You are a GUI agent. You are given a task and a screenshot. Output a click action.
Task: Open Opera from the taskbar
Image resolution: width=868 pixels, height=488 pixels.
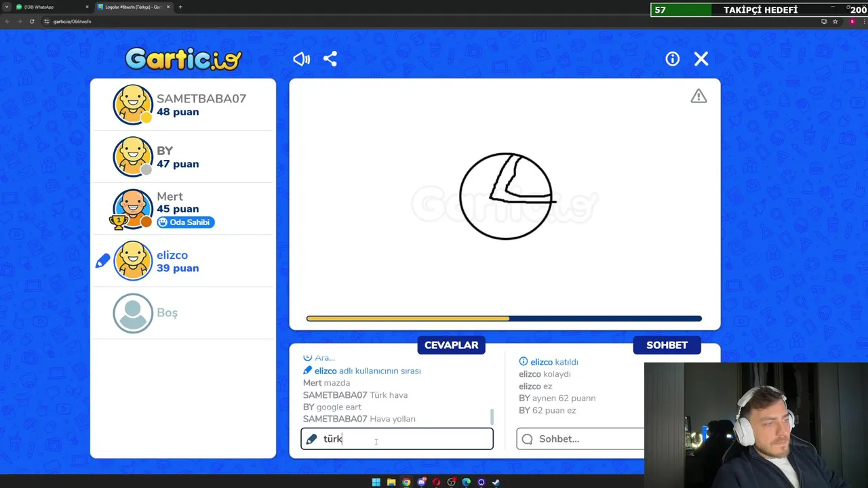click(x=436, y=482)
